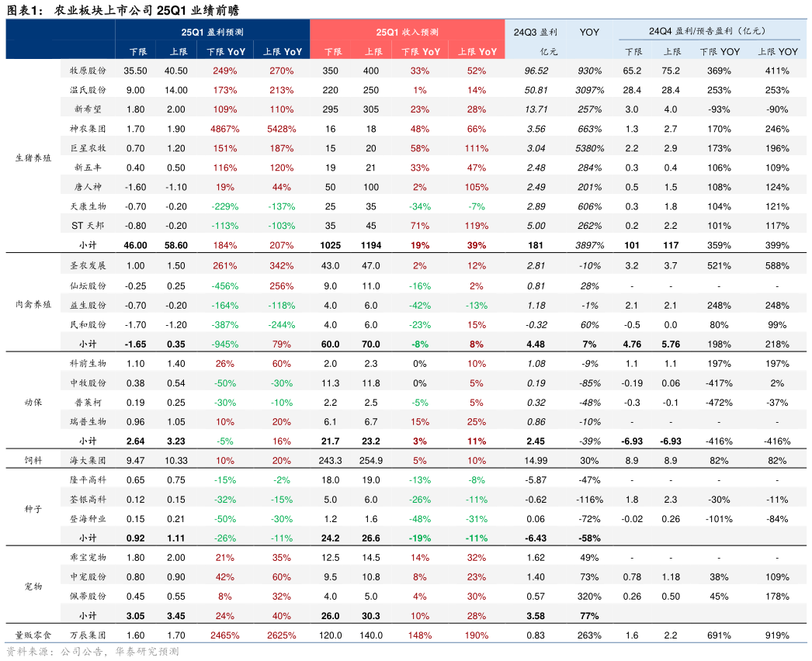Viewport: 812px width, 661px height.
Task: Click the company name 巨星农牧
Action: coord(88,148)
